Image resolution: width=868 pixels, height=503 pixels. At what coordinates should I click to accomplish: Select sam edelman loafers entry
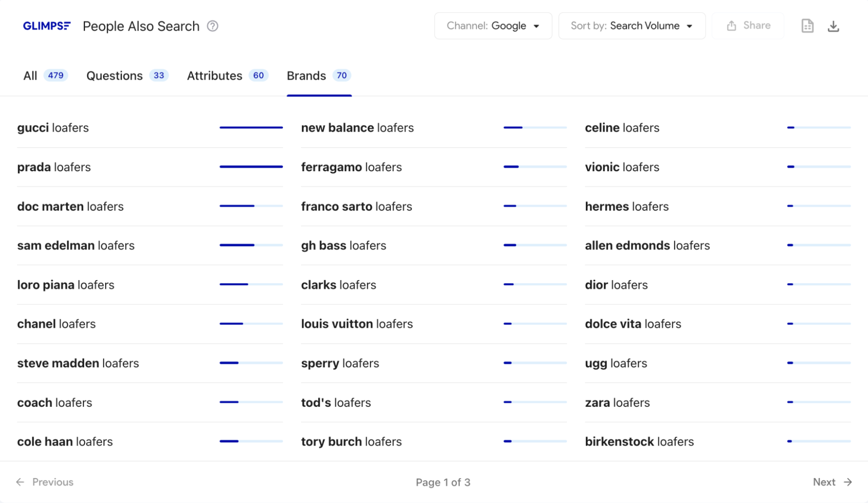click(150, 246)
